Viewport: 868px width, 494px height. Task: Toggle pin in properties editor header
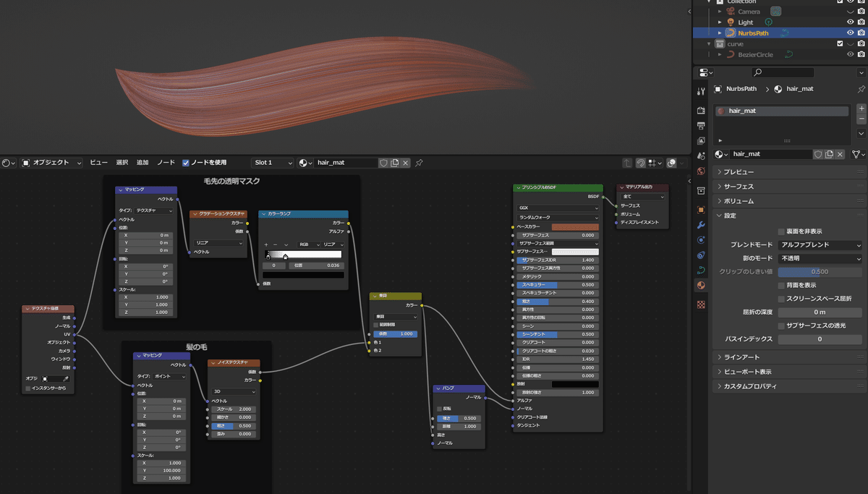click(x=860, y=89)
